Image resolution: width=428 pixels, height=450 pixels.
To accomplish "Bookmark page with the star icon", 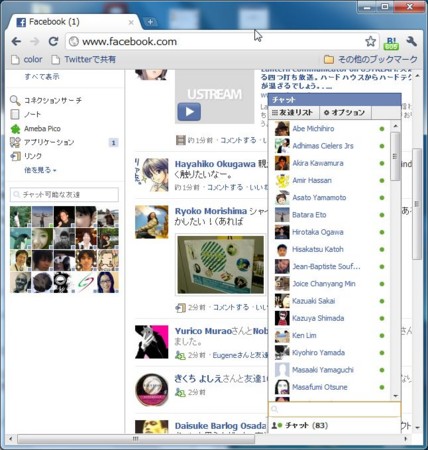I will 370,42.
